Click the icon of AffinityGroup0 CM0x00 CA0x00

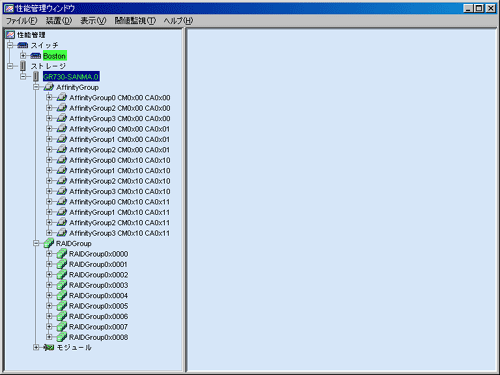tap(62, 97)
